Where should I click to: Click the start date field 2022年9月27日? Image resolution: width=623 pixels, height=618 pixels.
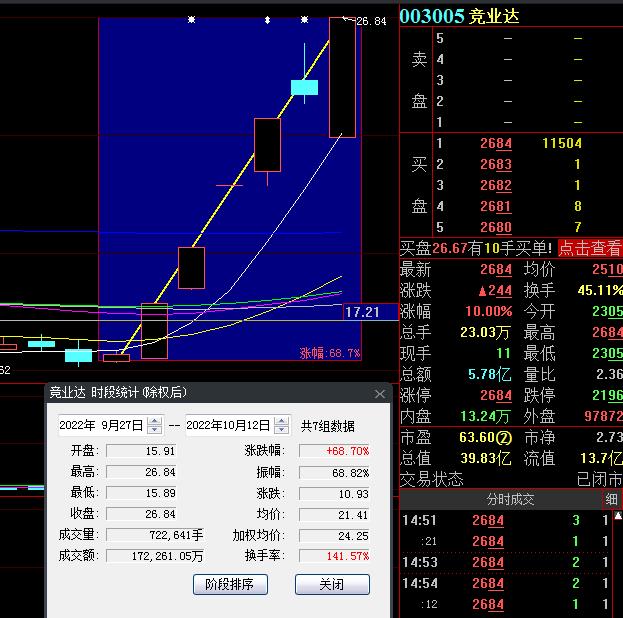coord(101,426)
